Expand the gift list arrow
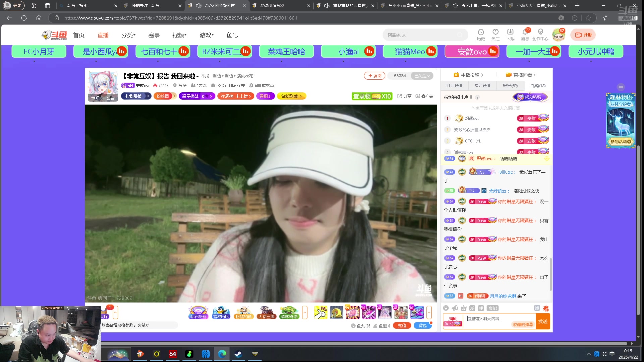 (x=429, y=313)
